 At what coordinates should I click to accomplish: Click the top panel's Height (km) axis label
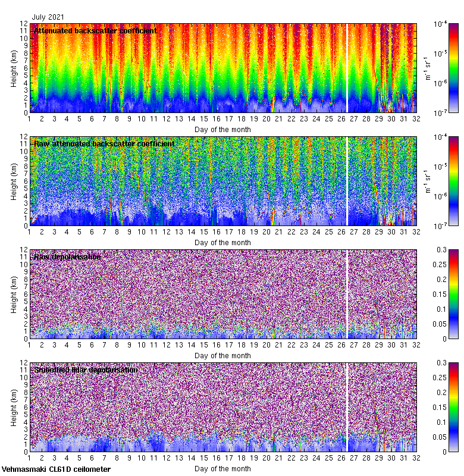[14, 68]
